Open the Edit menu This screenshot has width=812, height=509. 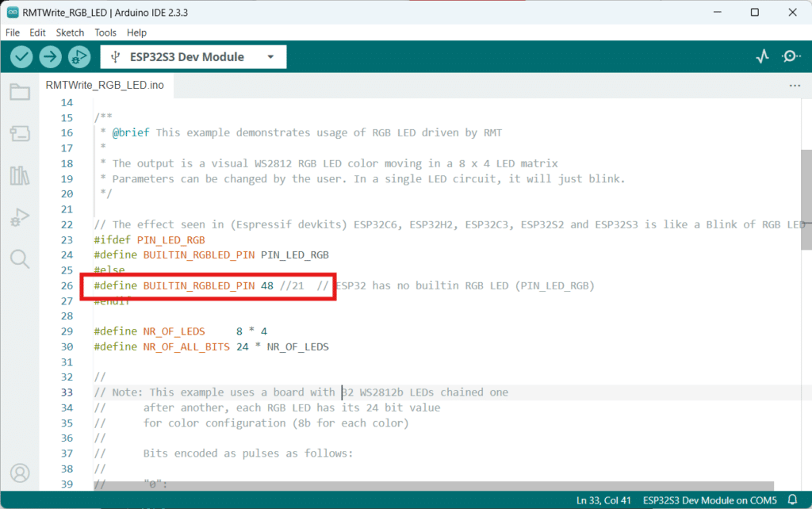(37, 33)
